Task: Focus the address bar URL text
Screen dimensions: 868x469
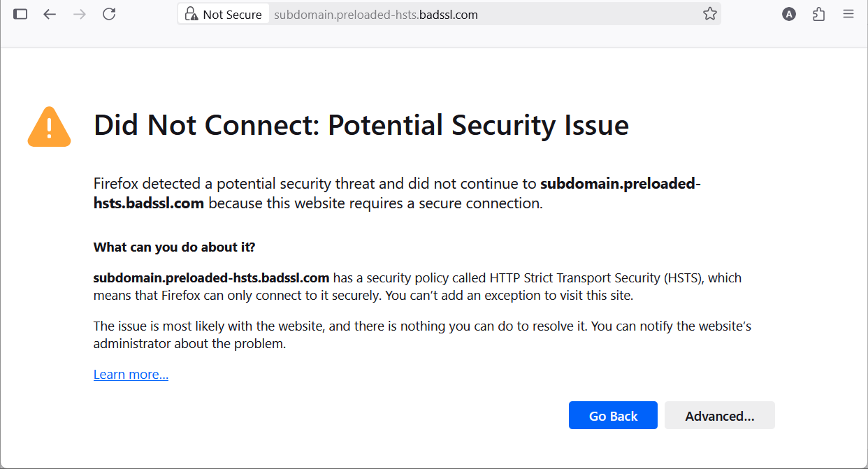Action: (x=376, y=15)
